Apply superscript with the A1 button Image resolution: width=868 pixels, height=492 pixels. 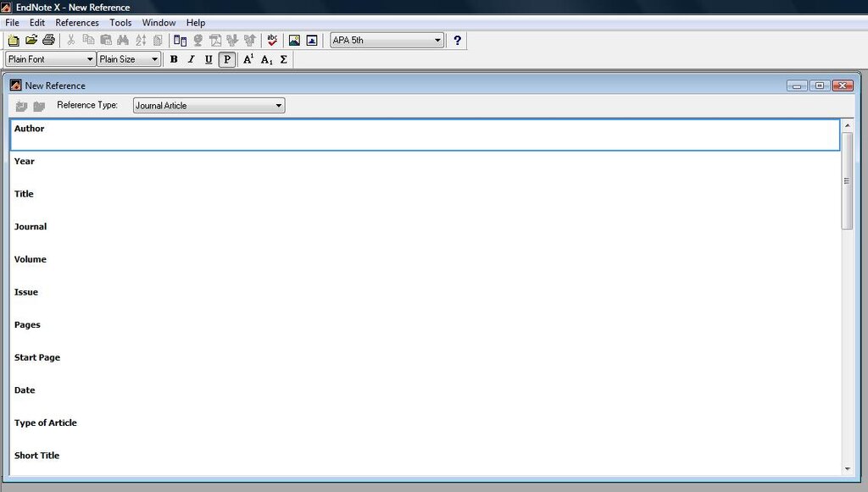248,59
